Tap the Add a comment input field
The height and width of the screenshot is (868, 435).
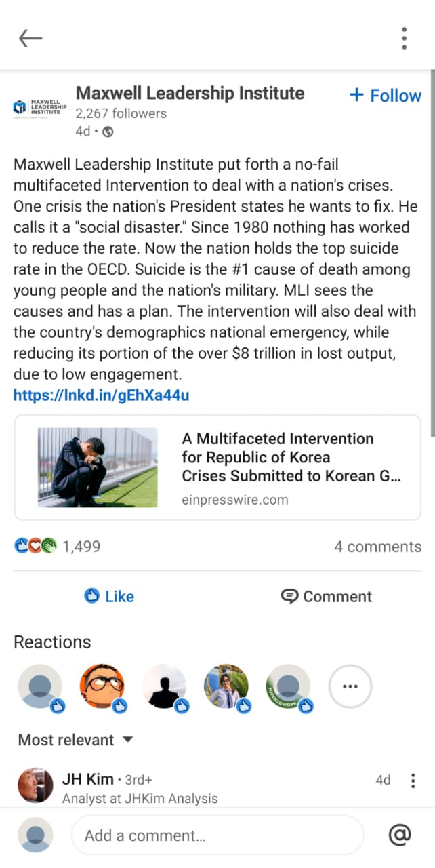click(x=217, y=835)
